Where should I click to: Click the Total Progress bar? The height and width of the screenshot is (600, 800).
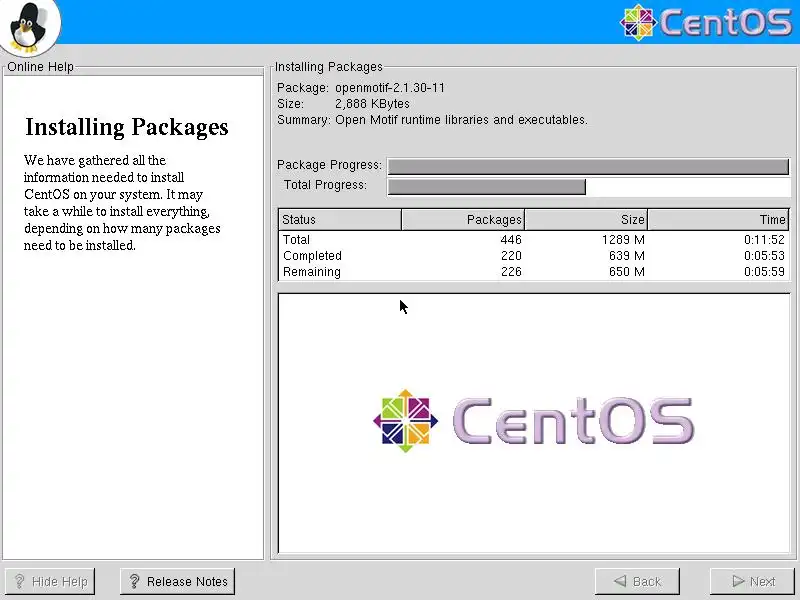588,186
